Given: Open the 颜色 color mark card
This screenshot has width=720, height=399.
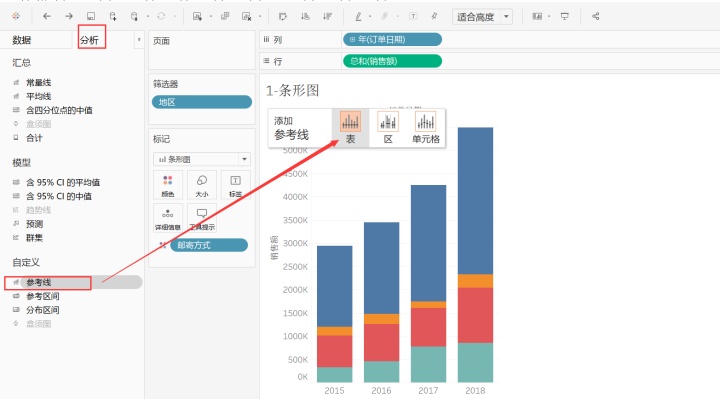Looking at the screenshot, I should coord(168,185).
